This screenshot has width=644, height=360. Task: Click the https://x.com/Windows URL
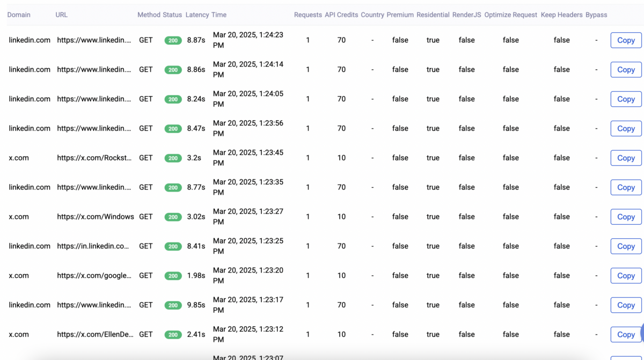click(x=96, y=217)
